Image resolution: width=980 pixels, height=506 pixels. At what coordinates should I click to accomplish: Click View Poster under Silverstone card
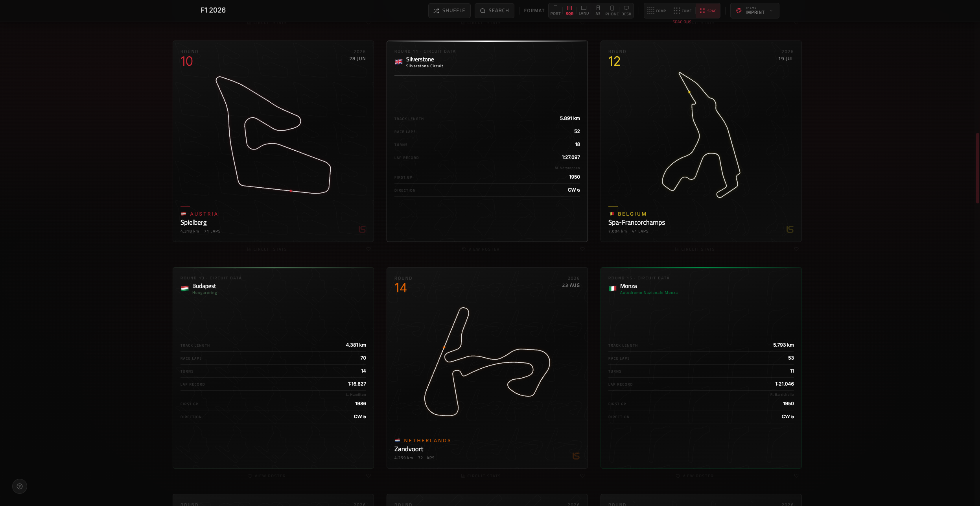click(x=481, y=249)
